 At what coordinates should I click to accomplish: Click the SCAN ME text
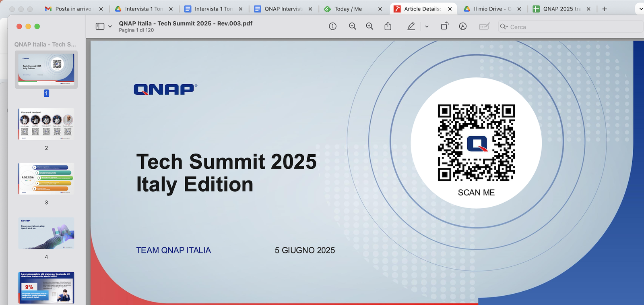pyautogui.click(x=476, y=193)
